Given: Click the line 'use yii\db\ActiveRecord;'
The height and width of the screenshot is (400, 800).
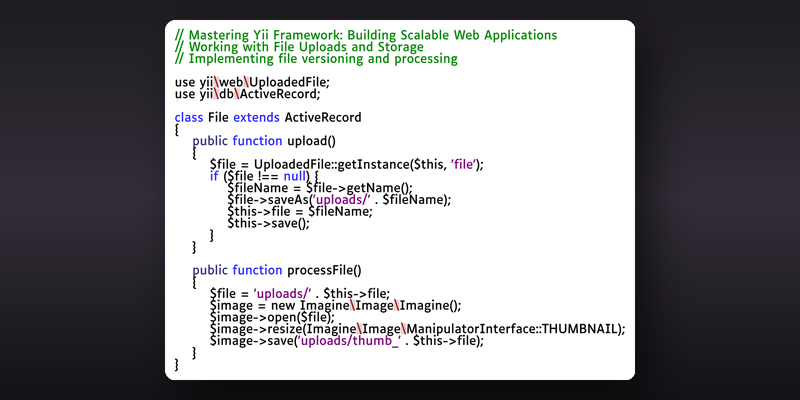Looking at the screenshot, I should point(247,94).
